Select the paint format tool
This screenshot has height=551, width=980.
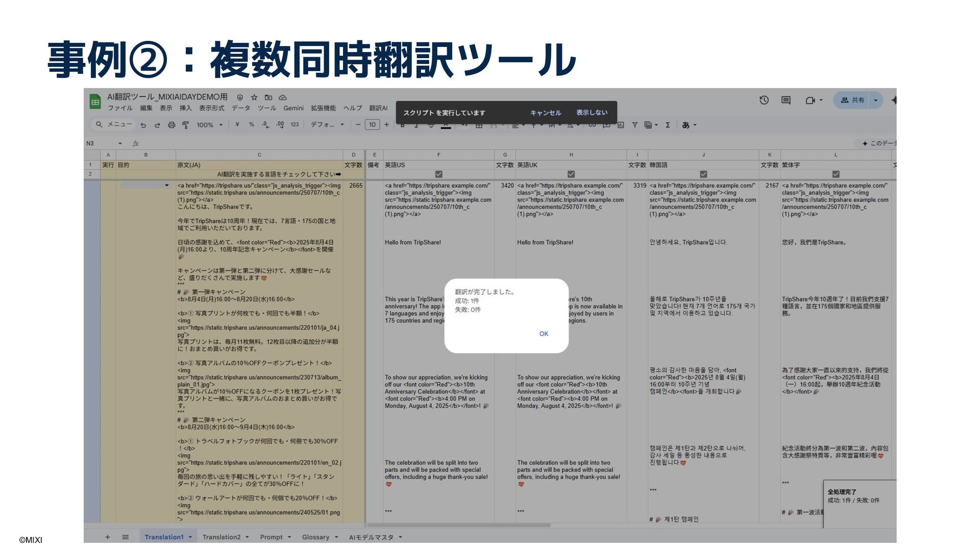coord(185,125)
